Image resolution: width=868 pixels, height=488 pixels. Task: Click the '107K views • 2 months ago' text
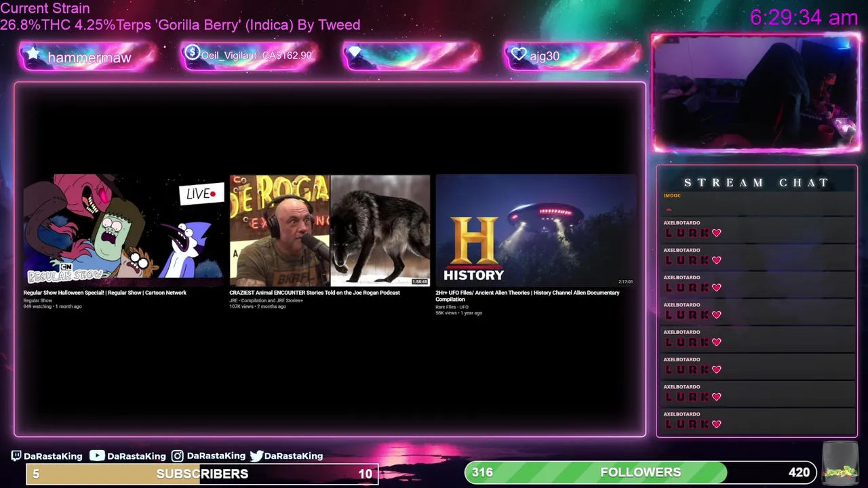click(258, 306)
